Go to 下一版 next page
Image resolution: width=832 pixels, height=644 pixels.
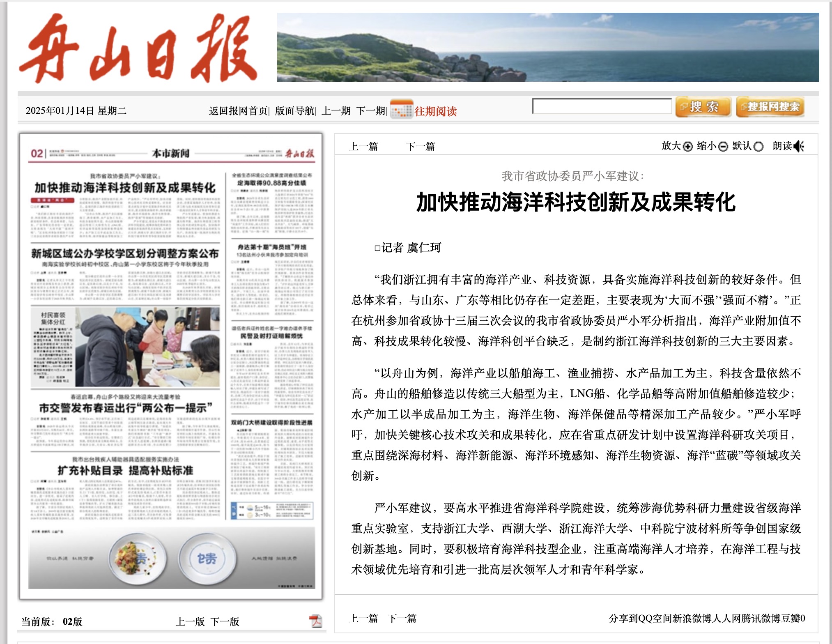225,622
